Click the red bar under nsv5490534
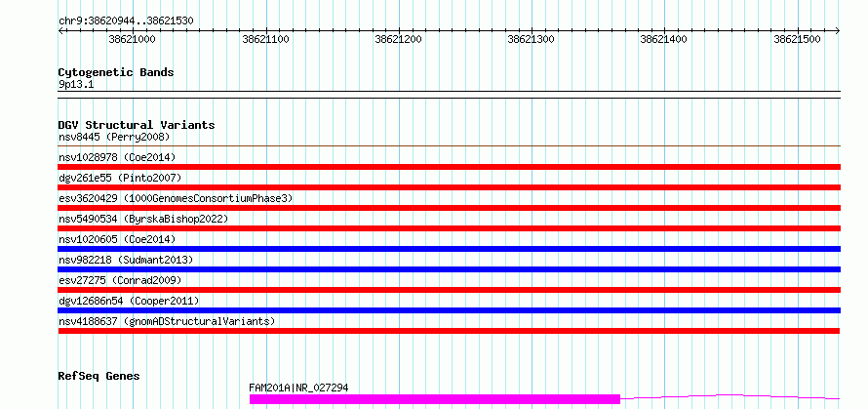The width and height of the screenshot is (868, 409). [449, 228]
